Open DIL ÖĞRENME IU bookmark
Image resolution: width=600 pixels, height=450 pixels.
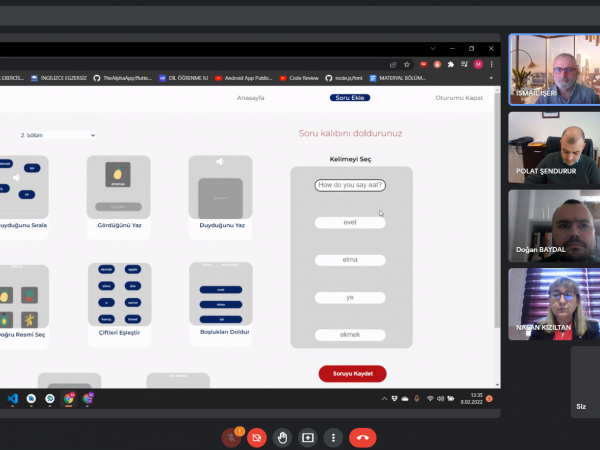[x=184, y=78]
